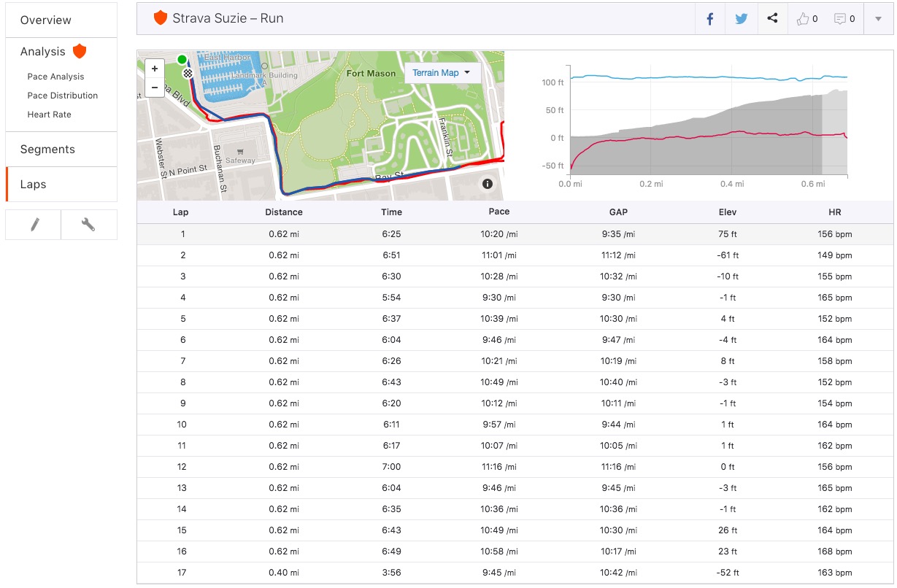
Task: Edit laps with the pencil icon
Action: click(x=32, y=225)
